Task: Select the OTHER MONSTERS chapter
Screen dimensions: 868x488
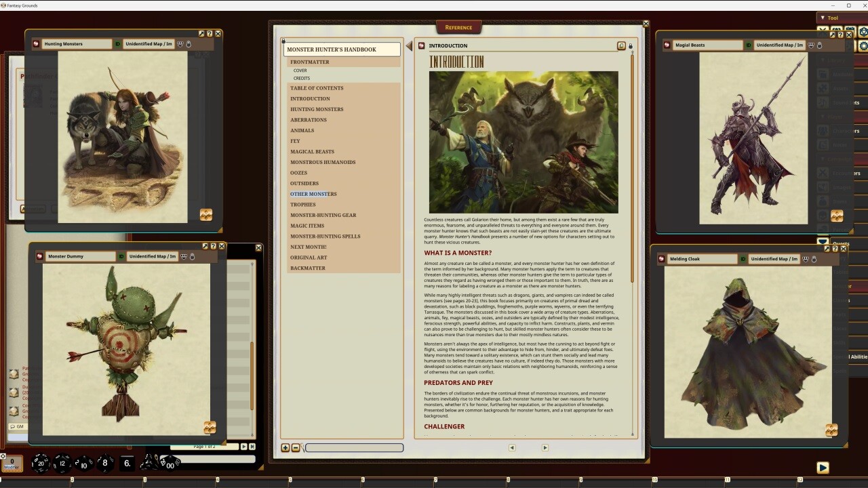Action: 313,194
